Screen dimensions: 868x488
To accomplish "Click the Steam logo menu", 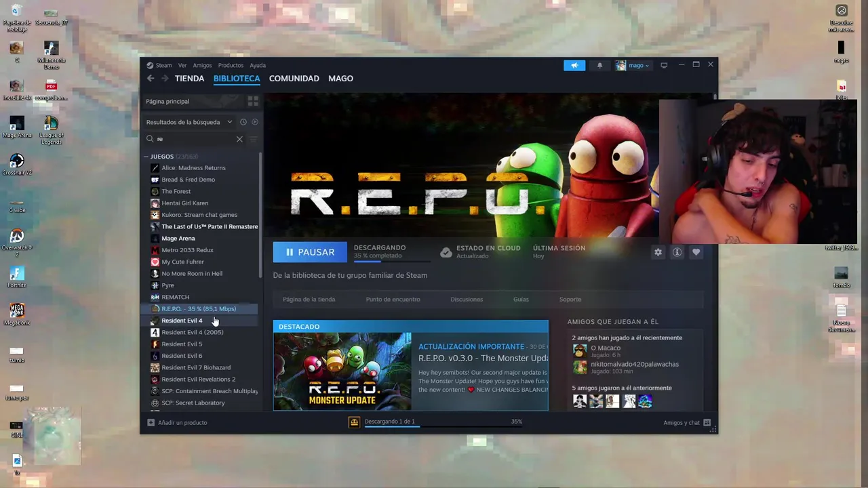I will [159, 65].
